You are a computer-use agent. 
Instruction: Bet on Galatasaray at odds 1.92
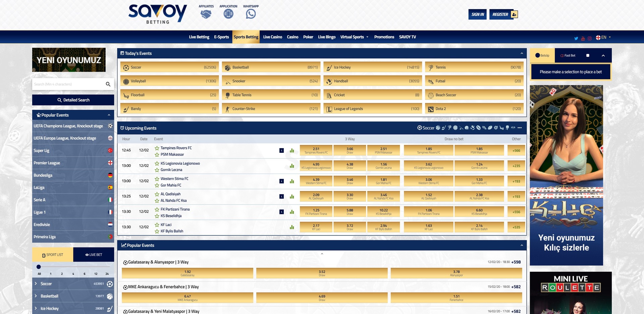tap(187, 273)
